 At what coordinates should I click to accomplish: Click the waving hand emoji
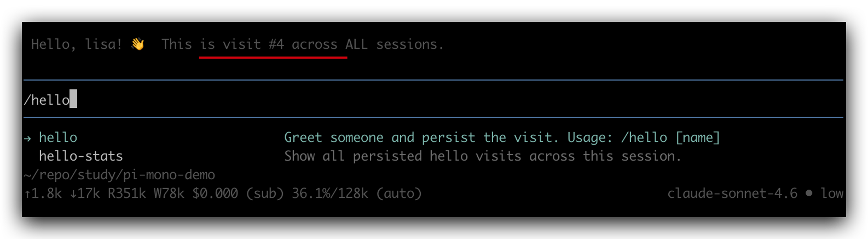137,44
